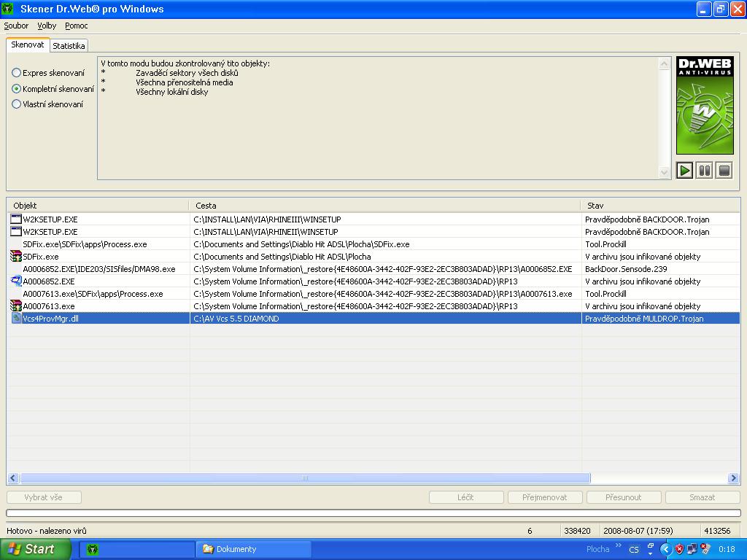Open the Soubor menu

[x=16, y=26]
